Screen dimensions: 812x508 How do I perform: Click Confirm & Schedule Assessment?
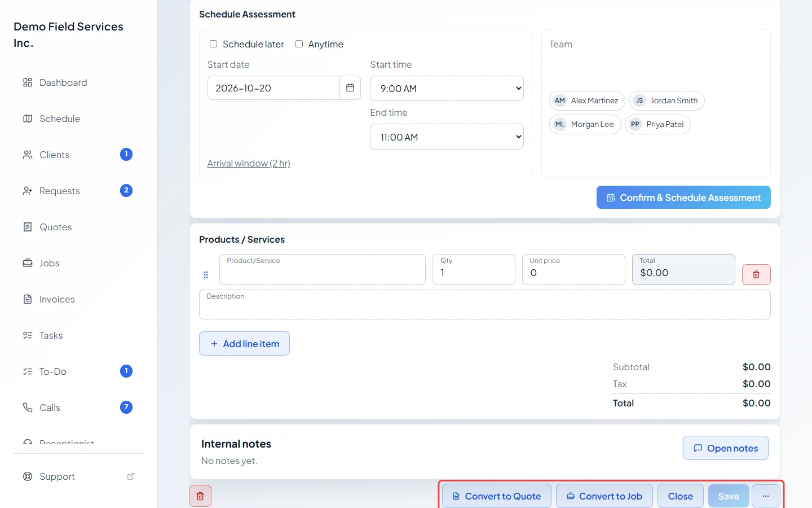click(683, 198)
